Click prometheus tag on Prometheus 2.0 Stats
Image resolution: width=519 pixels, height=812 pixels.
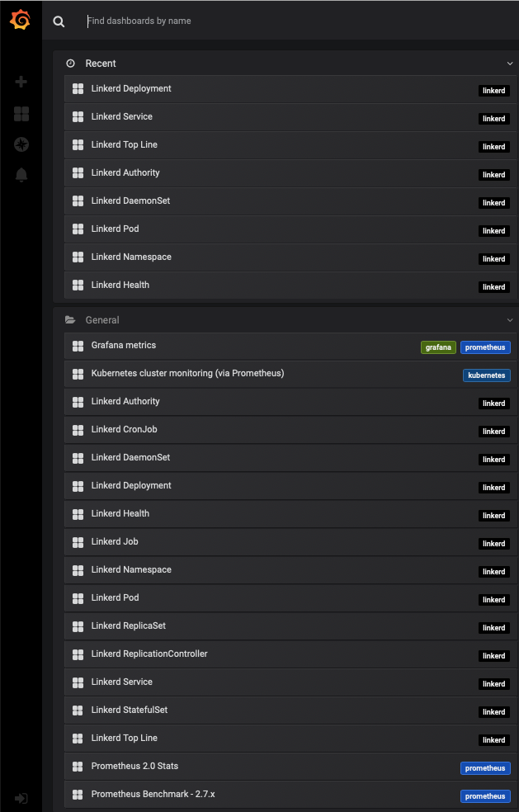click(x=485, y=768)
